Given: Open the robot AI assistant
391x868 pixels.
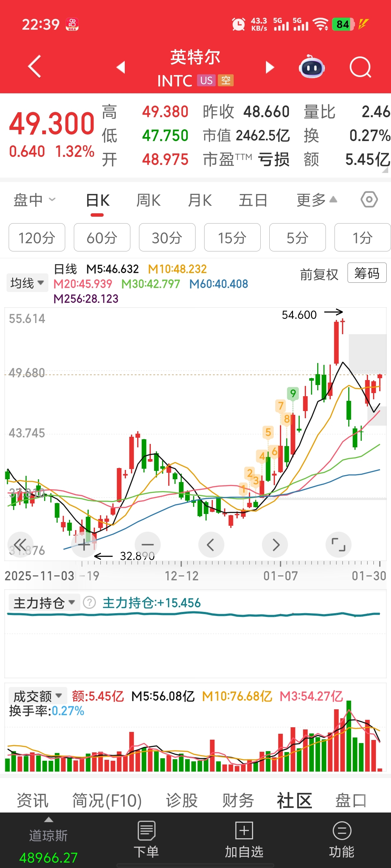Looking at the screenshot, I should [x=312, y=66].
